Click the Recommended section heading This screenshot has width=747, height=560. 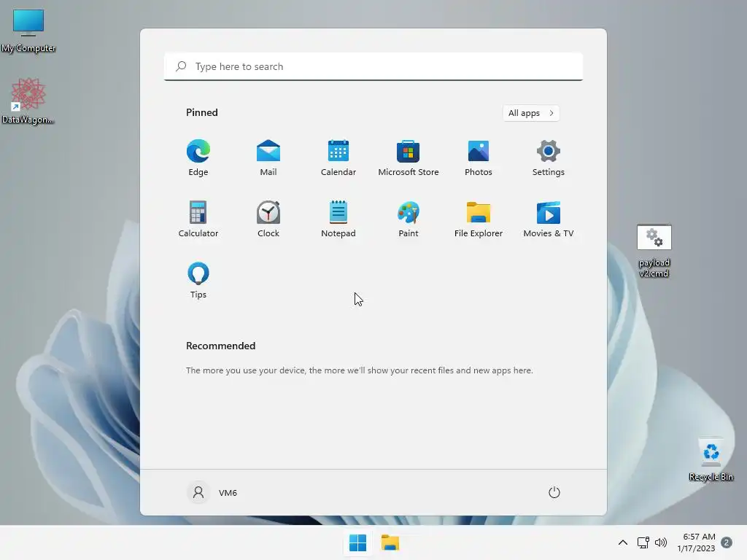220,346
